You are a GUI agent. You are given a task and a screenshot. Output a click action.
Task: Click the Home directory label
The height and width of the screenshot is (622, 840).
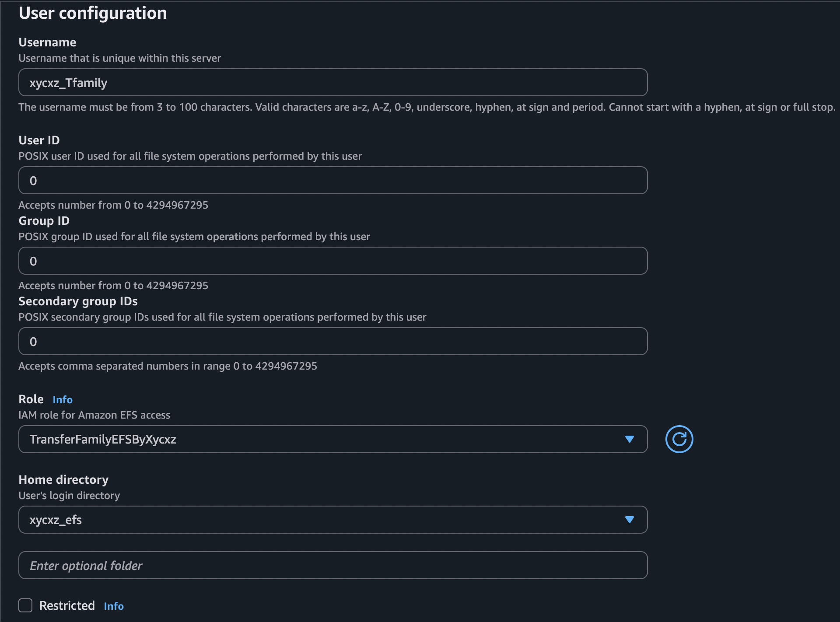(x=63, y=480)
